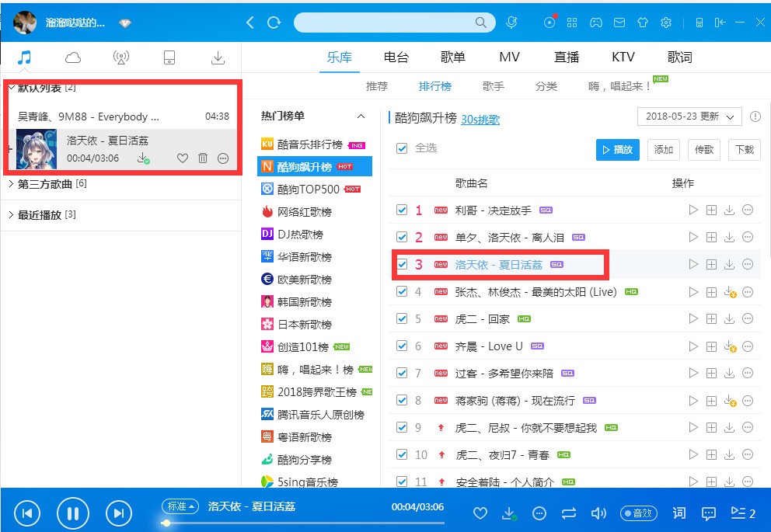771x532 pixels.
Task: Open the games controller icon
Action: tap(595, 23)
